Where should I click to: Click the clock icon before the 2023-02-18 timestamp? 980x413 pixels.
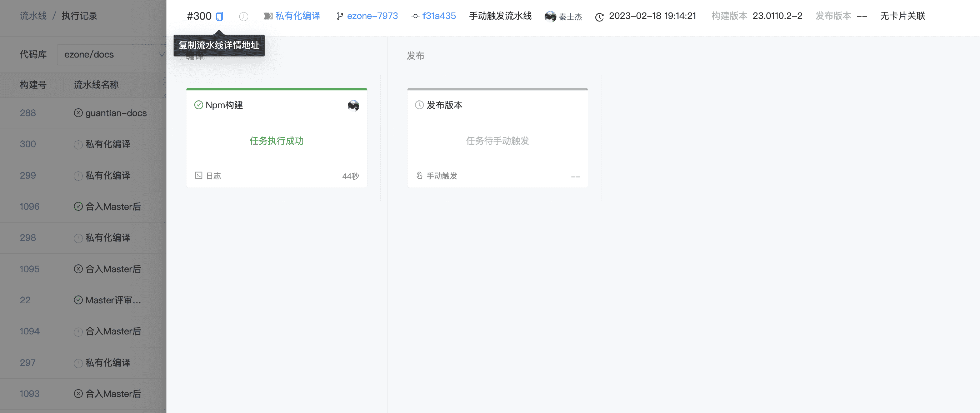pos(599,16)
